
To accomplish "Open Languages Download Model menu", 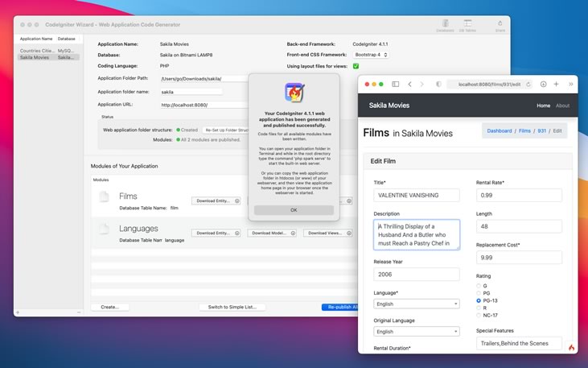I will pos(272,234).
